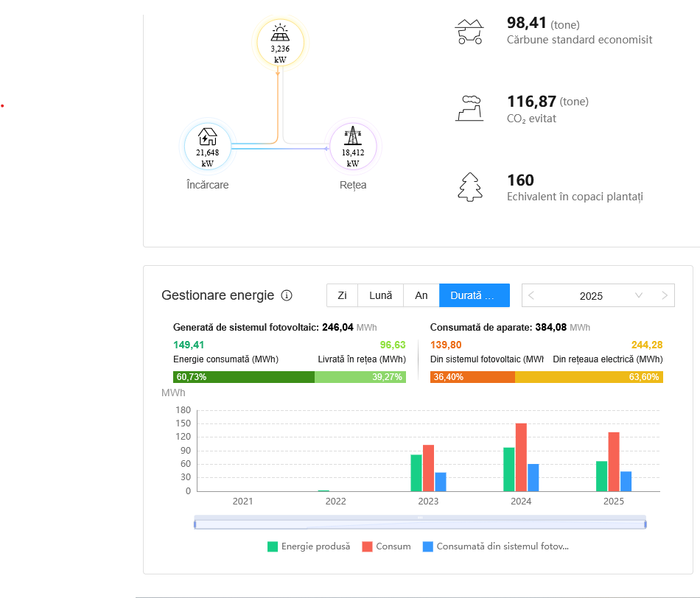
Task: Open the Gestionare energie info icon
Action: (x=287, y=295)
